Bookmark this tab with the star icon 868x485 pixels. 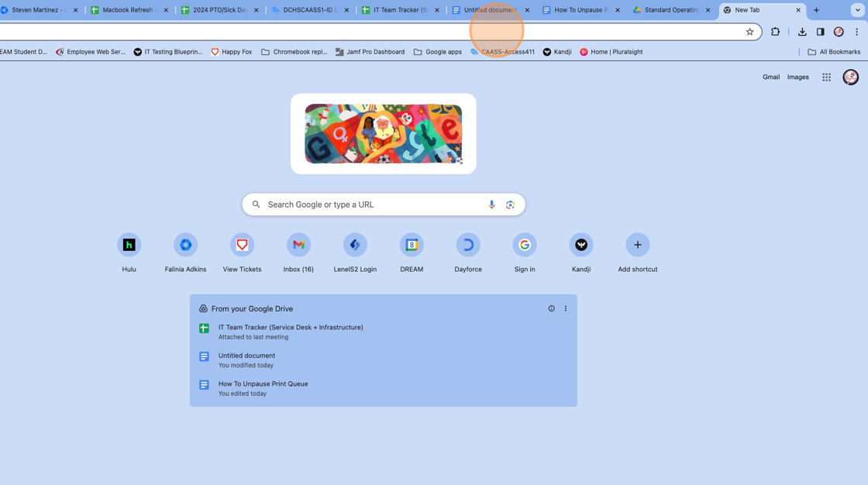[749, 32]
